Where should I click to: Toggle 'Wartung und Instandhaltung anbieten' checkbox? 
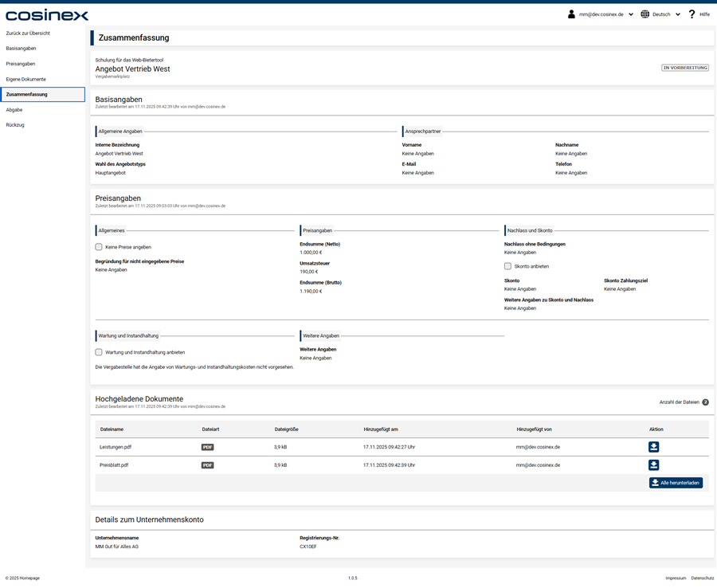(99, 351)
